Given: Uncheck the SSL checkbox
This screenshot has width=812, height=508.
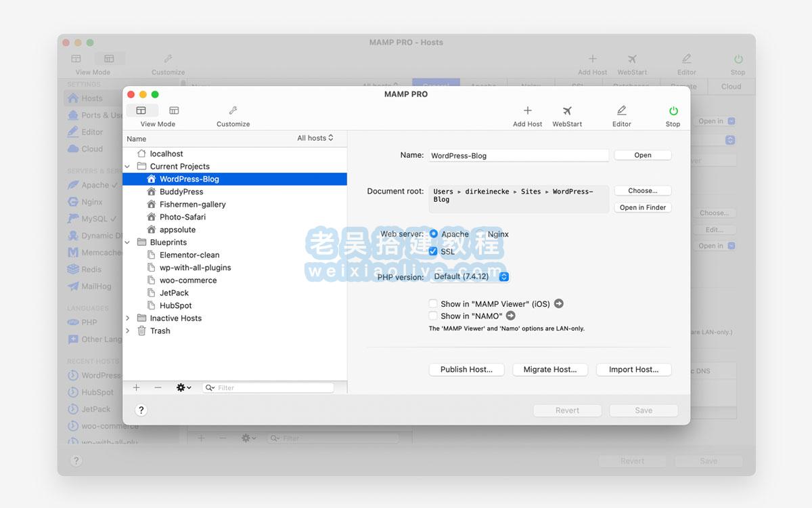Looking at the screenshot, I should [433, 251].
